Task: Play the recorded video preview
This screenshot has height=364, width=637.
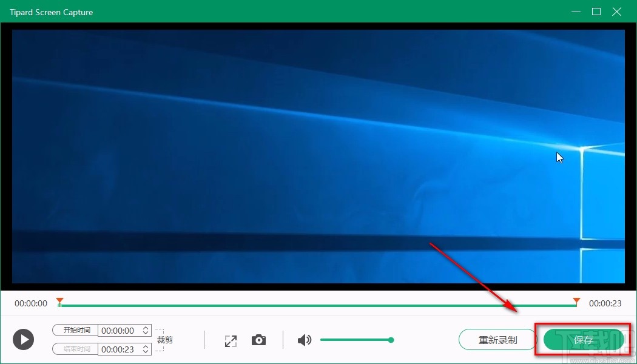Action: click(23, 339)
